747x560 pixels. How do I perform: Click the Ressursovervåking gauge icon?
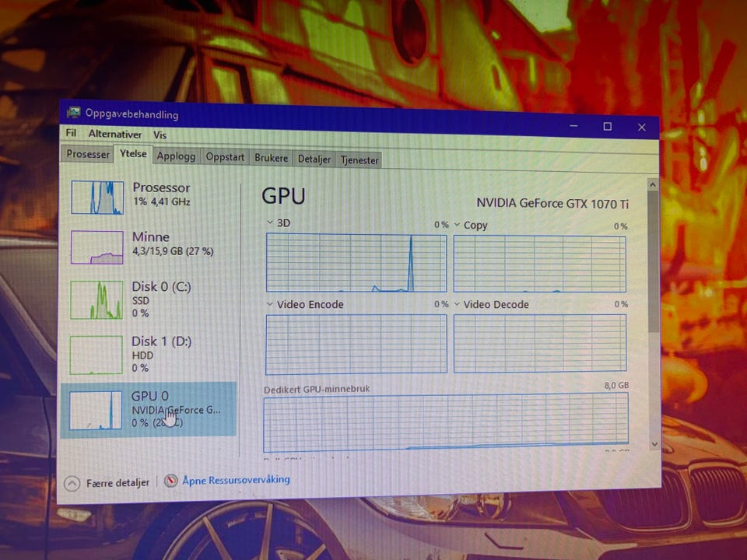click(x=171, y=481)
